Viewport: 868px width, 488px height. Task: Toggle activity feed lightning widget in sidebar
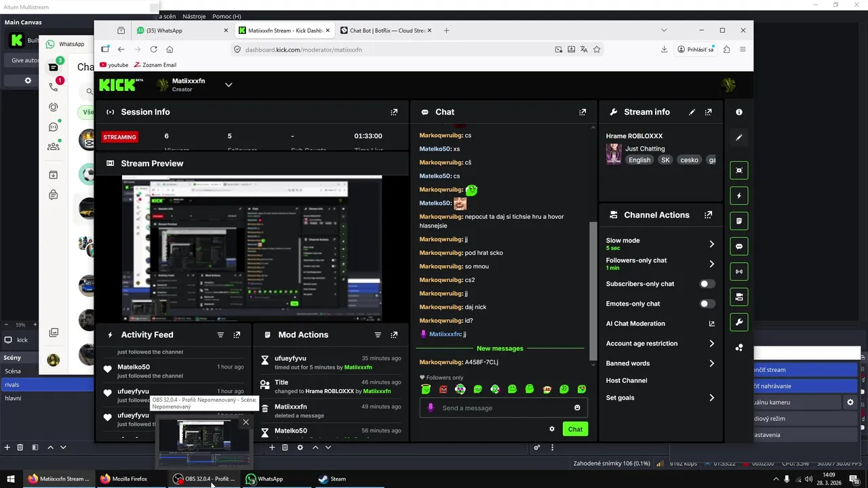[739, 196]
